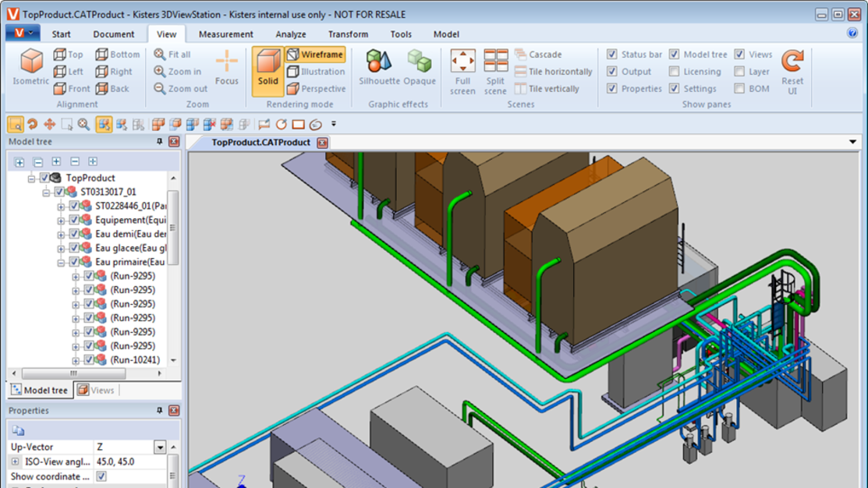
Task: Expand the ST0228446_01 tree node
Action: click(x=61, y=207)
